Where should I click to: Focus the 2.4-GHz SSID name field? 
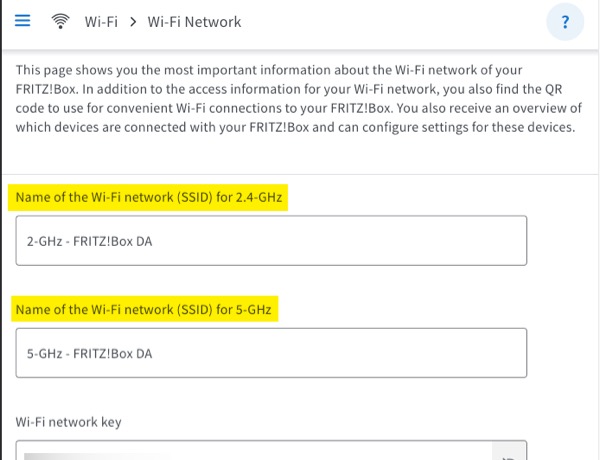tap(271, 240)
